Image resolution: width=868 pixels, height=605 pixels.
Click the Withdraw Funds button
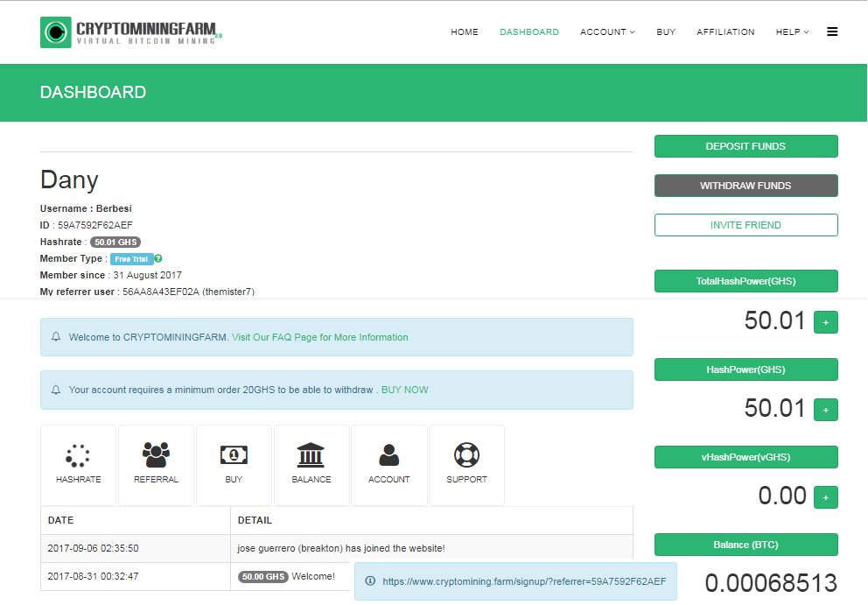[745, 186]
